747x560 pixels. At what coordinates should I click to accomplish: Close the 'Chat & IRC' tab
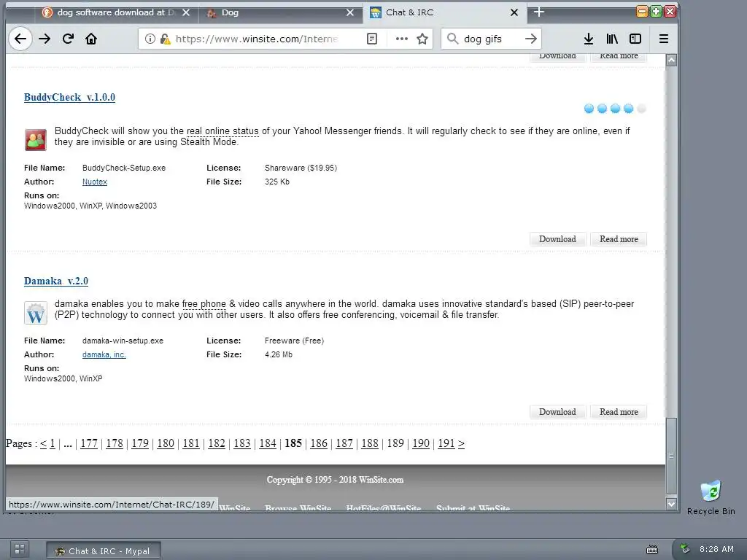514,12
